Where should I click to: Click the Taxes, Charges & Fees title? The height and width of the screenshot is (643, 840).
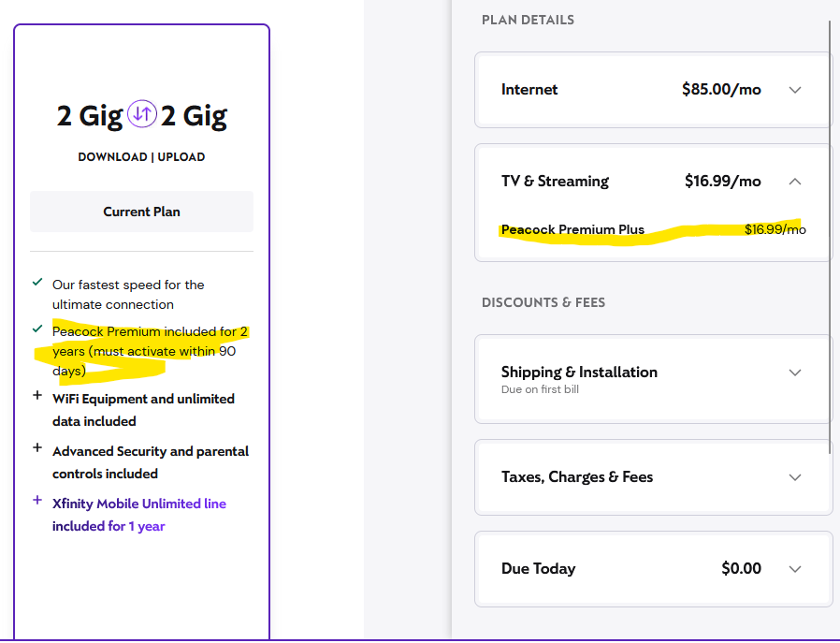577,477
